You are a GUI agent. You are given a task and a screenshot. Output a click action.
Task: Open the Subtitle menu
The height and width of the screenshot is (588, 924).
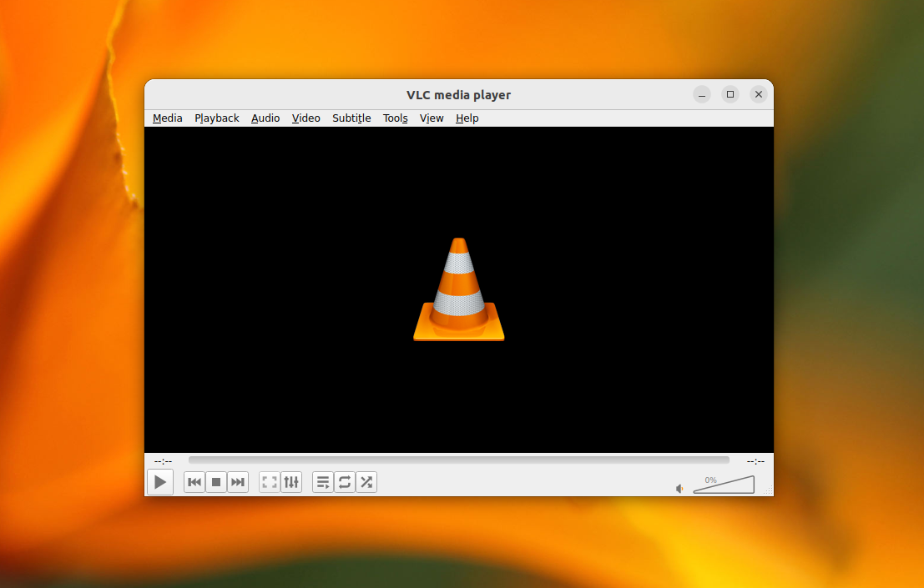tap(351, 118)
